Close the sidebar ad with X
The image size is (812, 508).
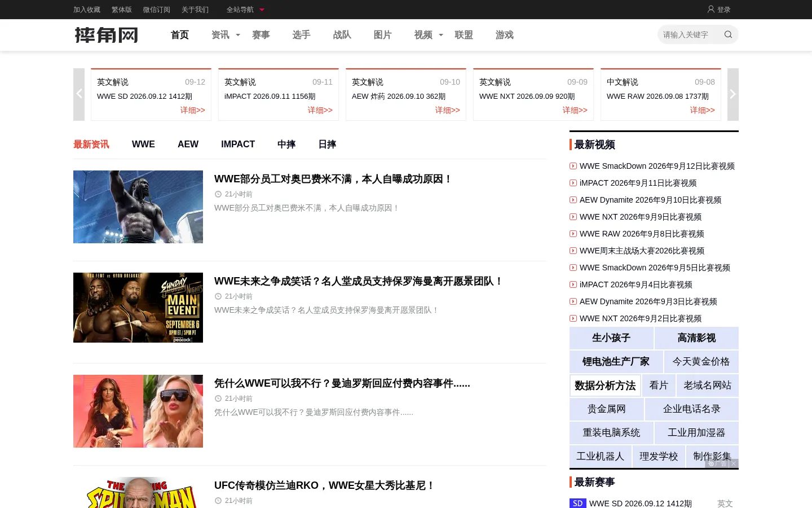[733, 463]
